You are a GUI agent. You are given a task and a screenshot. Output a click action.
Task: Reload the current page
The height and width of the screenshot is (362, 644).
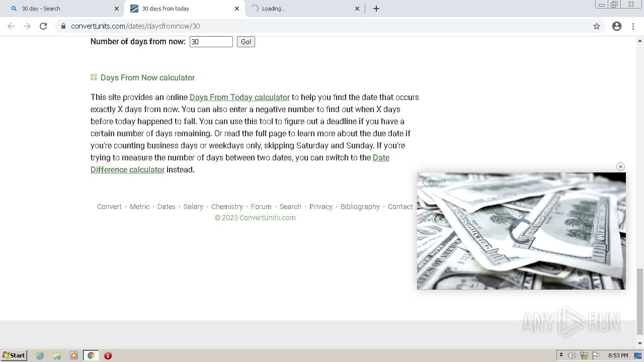(43, 26)
